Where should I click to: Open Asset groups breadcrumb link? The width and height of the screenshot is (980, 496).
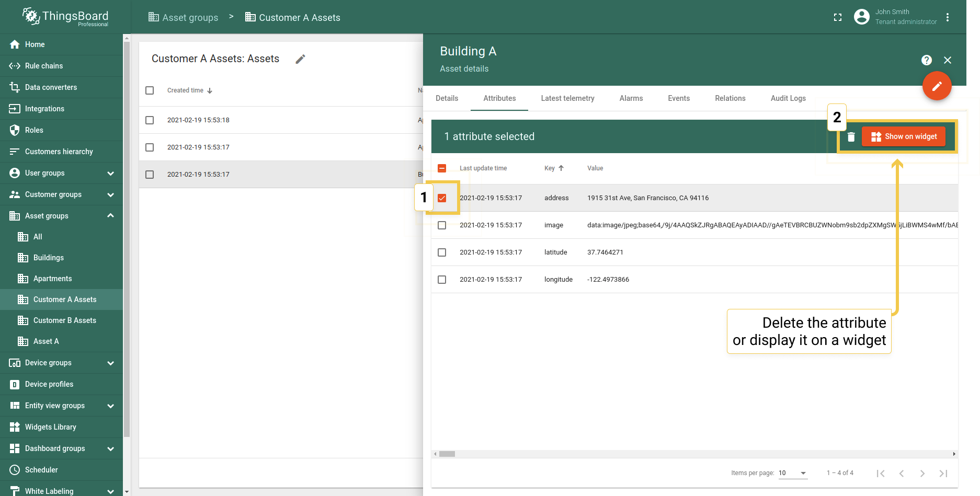click(183, 17)
